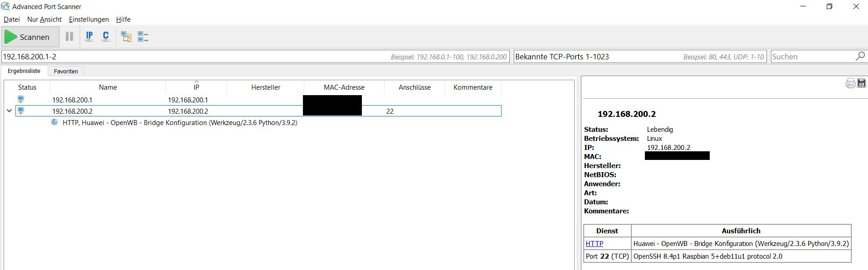Open the HTTP link in details panel

click(595, 244)
